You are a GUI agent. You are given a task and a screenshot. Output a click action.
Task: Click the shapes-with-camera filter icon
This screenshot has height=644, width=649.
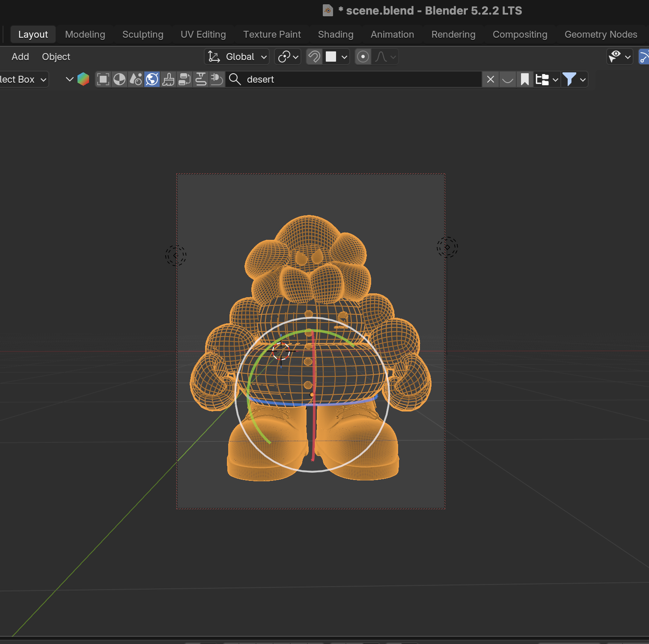tap(136, 79)
